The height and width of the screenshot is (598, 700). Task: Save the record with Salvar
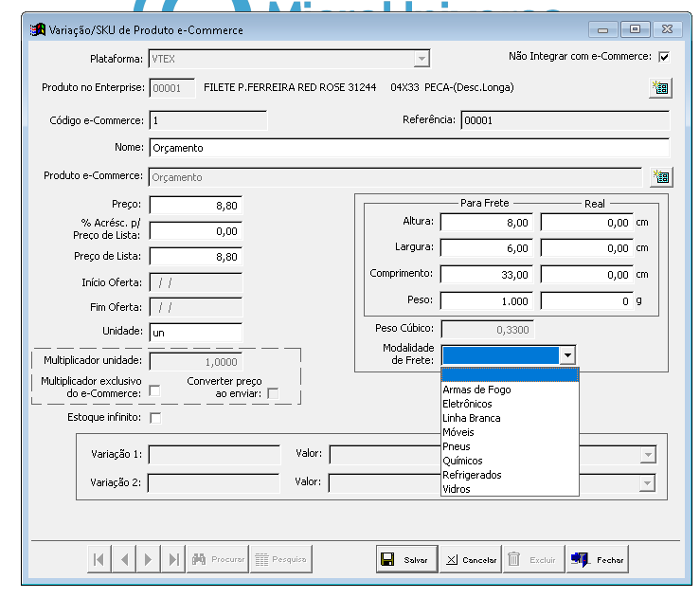(x=406, y=559)
